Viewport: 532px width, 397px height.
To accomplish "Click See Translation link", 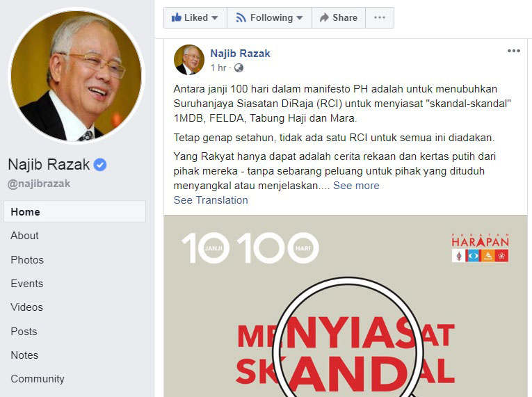I will tap(211, 200).
